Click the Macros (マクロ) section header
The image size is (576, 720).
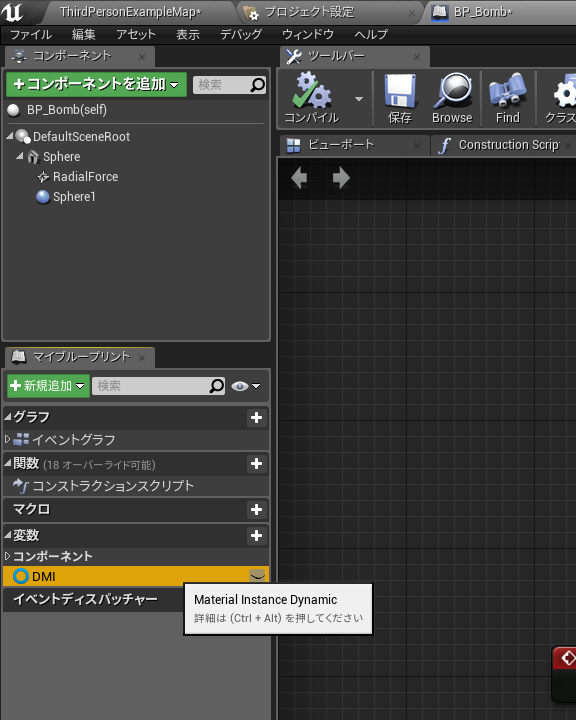pyautogui.click(x=136, y=509)
